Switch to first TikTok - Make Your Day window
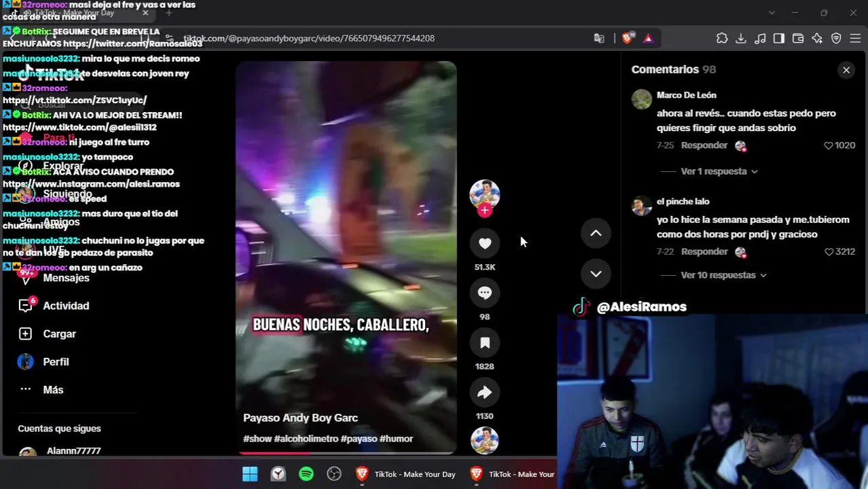 (405, 474)
